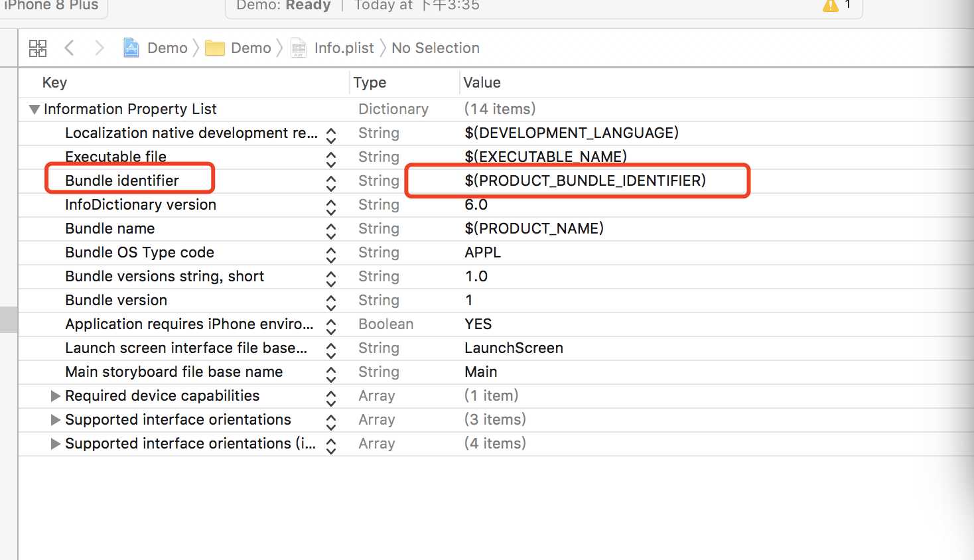Open key stepper for Bundle versions string, short
Screen dimensions: 974x560
tap(331, 279)
